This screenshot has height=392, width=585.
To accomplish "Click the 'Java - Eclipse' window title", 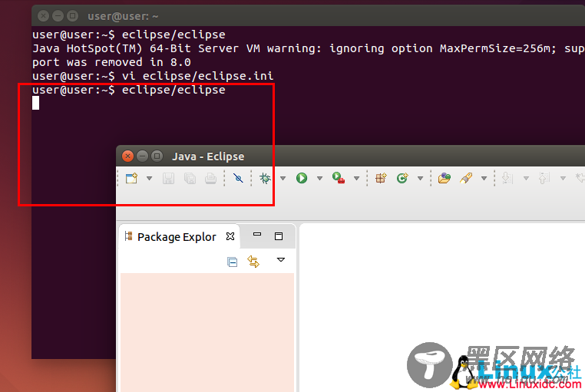I will tap(208, 156).
